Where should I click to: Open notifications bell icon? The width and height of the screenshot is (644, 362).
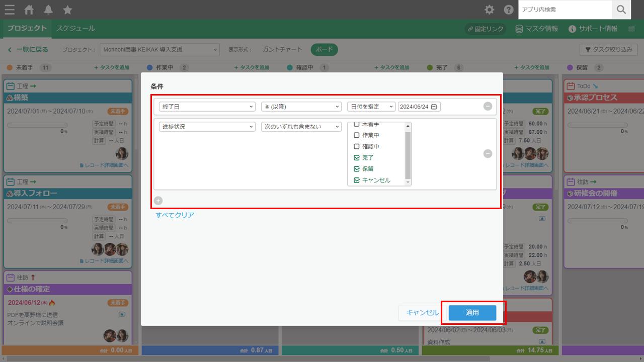click(48, 10)
